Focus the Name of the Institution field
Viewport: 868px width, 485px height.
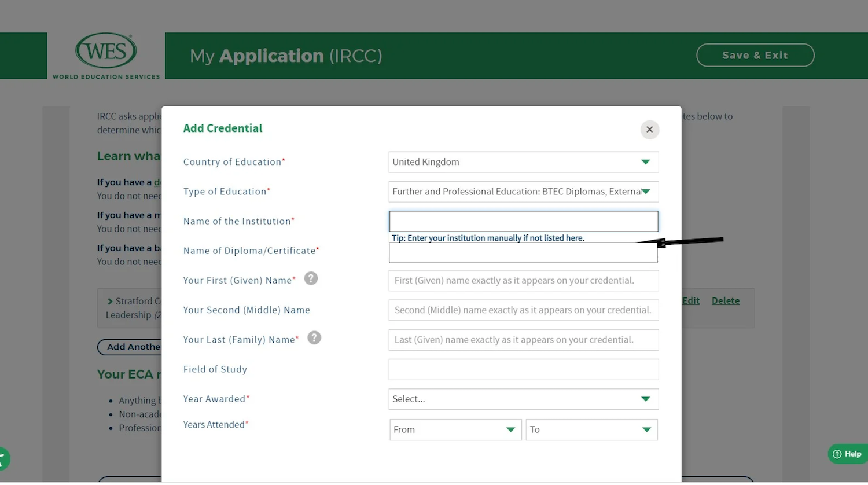[x=524, y=221]
